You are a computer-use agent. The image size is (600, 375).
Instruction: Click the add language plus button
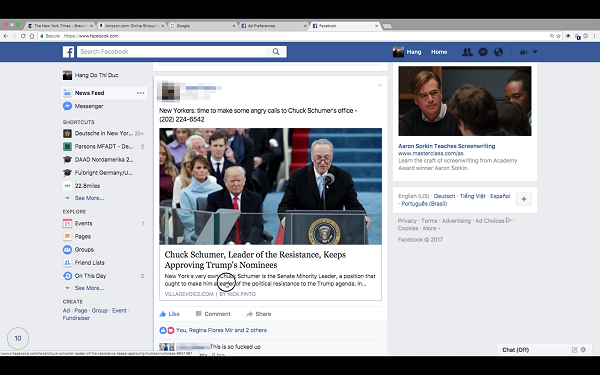[524, 199]
